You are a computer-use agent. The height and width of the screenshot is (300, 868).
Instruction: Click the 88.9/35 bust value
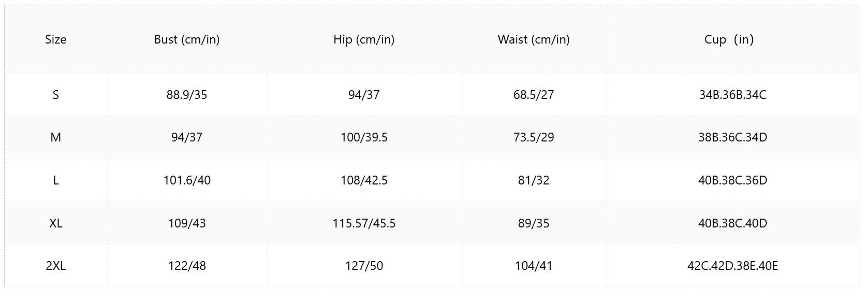187,95
